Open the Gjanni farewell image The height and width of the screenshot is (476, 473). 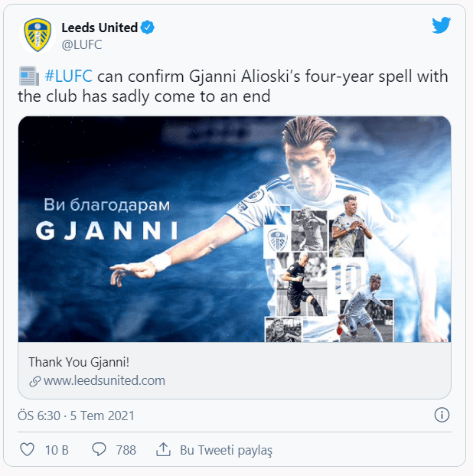tap(234, 229)
